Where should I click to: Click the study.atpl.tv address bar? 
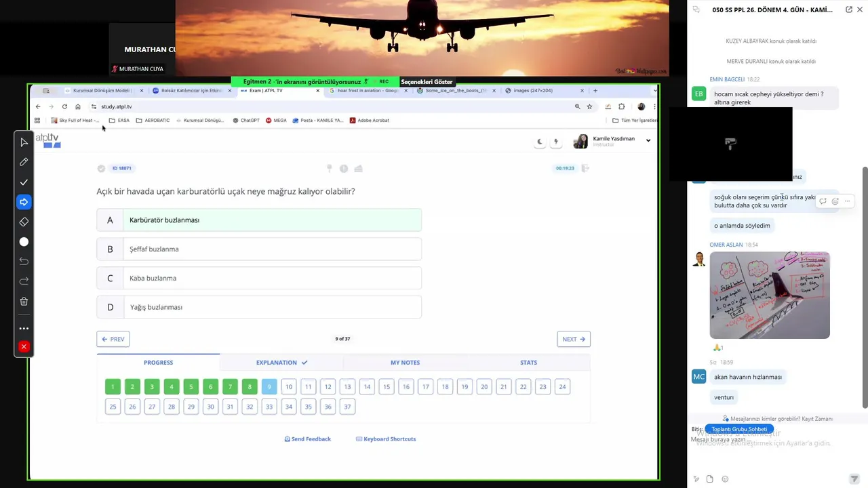[x=332, y=106]
